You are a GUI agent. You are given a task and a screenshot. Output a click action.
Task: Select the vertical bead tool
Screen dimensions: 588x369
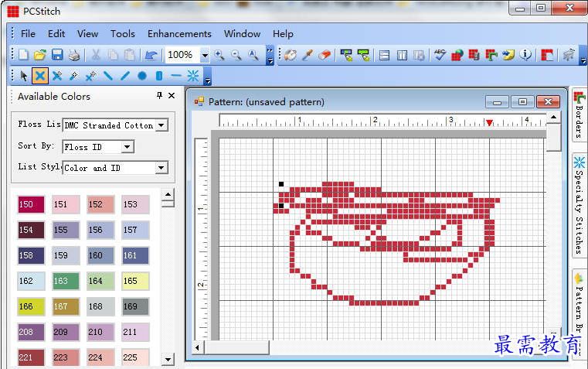click(x=159, y=77)
